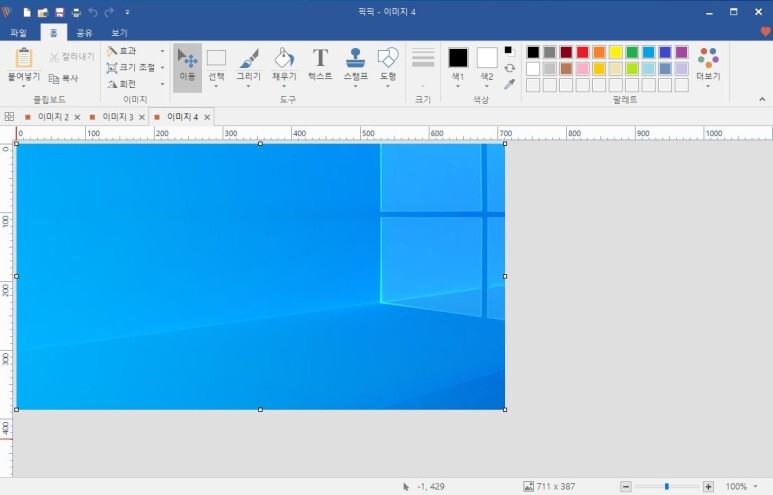Click the zoom slider handle
The image size is (773, 495).
tap(667, 487)
